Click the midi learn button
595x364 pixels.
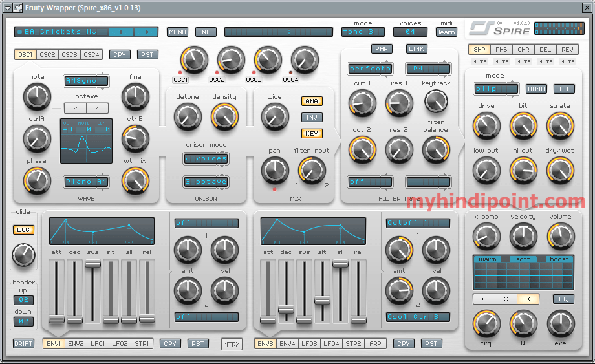point(446,32)
